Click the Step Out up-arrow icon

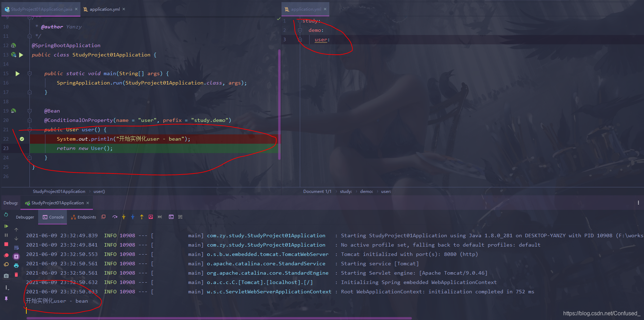click(x=142, y=217)
